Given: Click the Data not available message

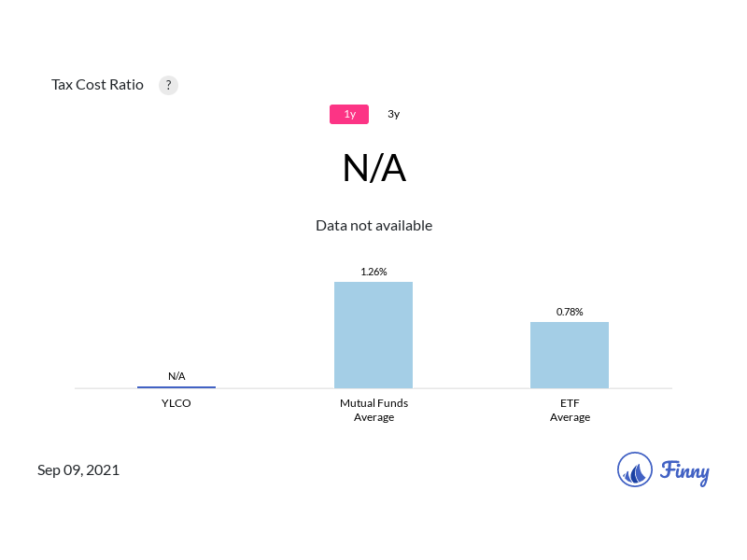Looking at the screenshot, I should pos(373,225).
